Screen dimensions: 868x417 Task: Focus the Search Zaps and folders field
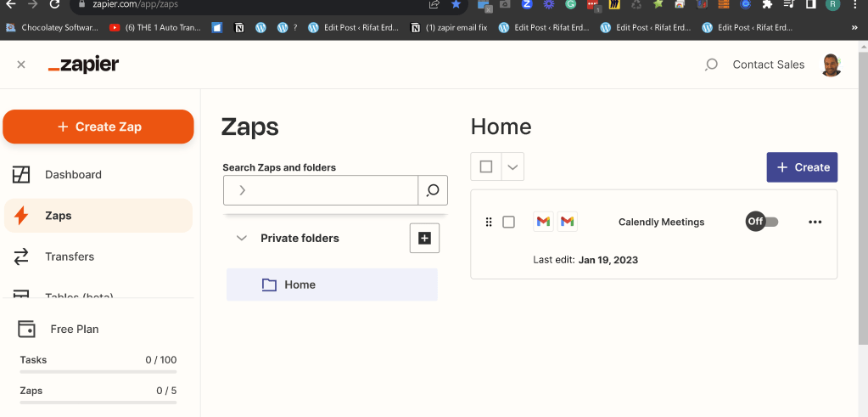tap(321, 190)
